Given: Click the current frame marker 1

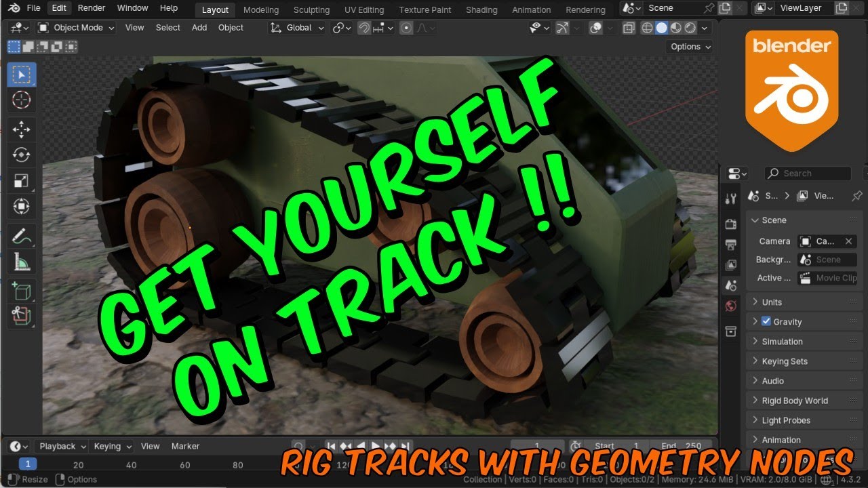Looking at the screenshot, I should point(27,465).
